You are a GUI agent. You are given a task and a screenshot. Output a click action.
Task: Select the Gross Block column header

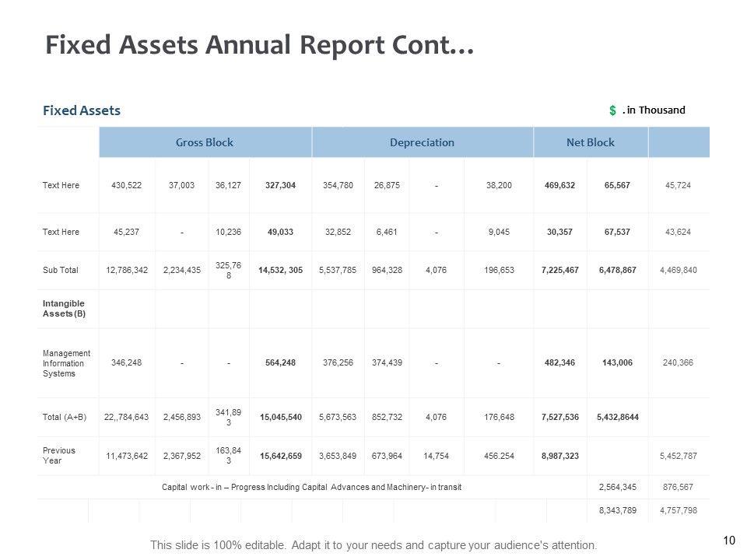point(205,142)
